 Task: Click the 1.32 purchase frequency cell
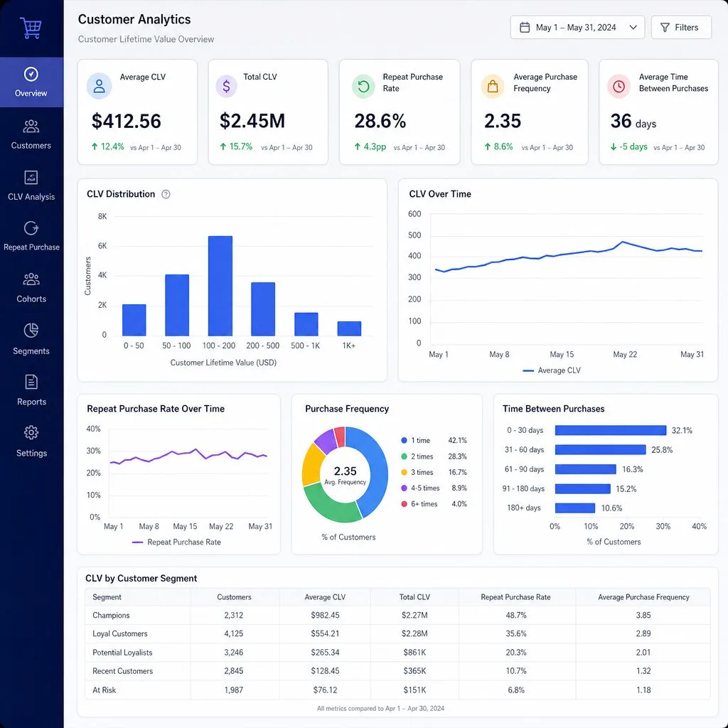pyautogui.click(x=643, y=671)
